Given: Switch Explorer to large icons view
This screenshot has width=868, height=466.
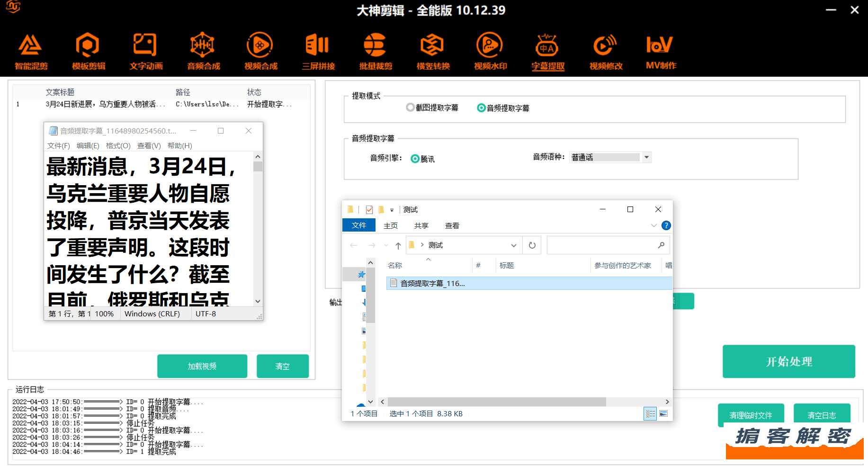Looking at the screenshot, I should [663, 414].
